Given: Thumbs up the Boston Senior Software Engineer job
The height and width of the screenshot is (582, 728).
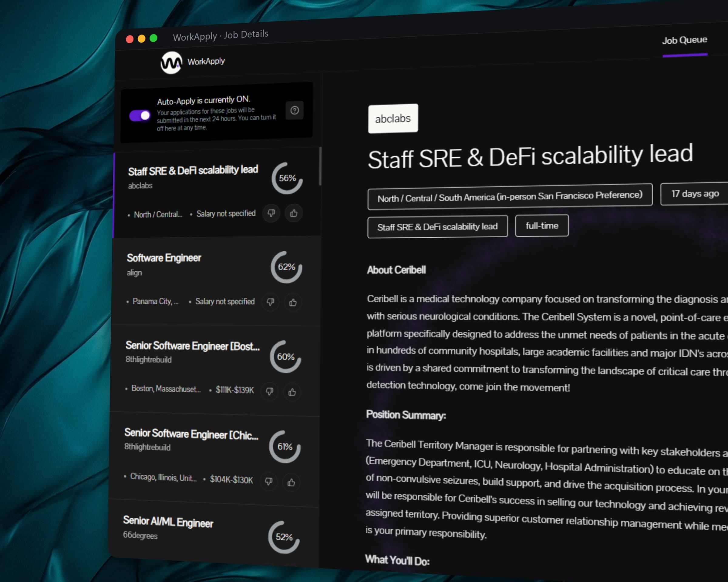Looking at the screenshot, I should [x=292, y=392].
